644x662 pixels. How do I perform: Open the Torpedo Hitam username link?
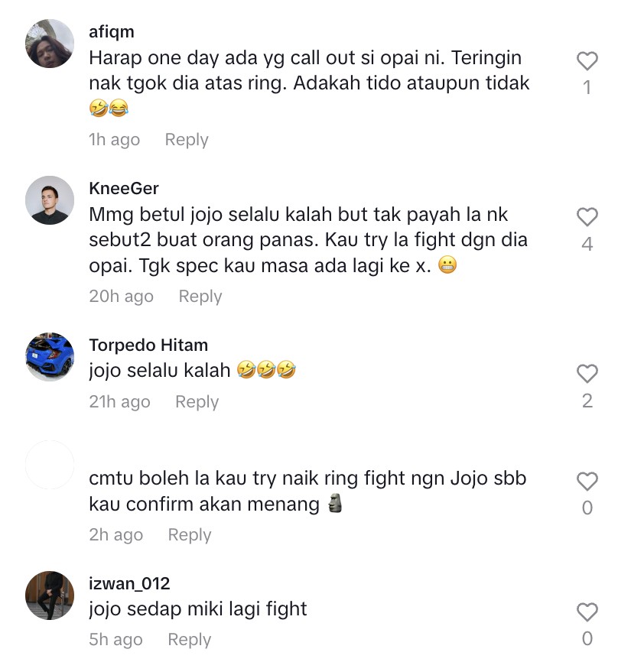pyautogui.click(x=148, y=345)
